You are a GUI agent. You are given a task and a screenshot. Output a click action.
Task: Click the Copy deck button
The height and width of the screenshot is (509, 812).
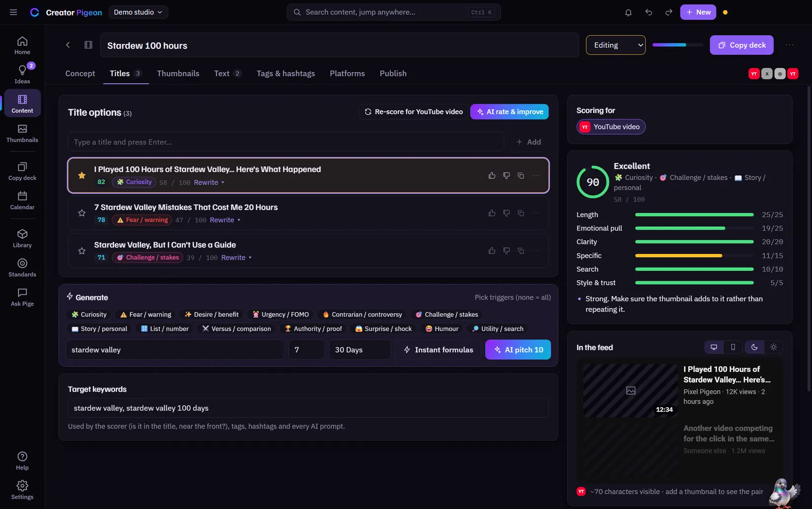[x=741, y=45]
